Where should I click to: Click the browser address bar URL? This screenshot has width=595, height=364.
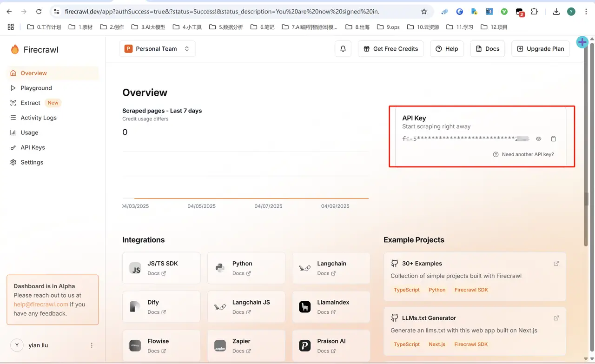[x=222, y=12]
